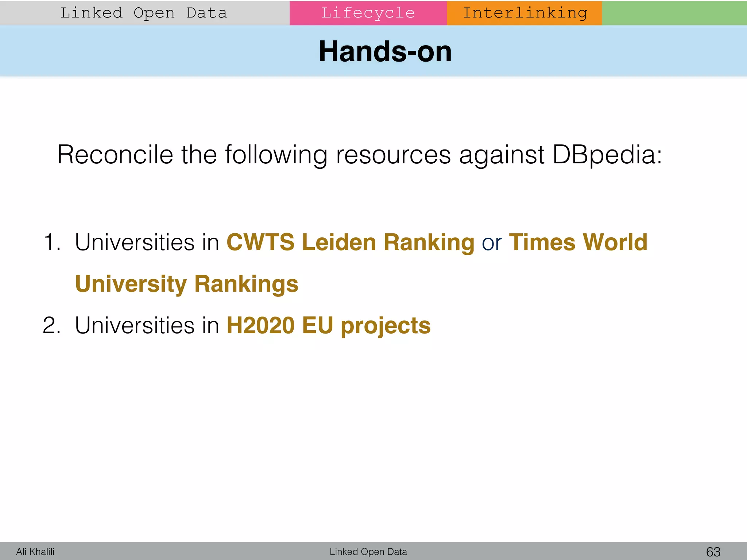Open the H2020 EU projects link

click(x=328, y=325)
